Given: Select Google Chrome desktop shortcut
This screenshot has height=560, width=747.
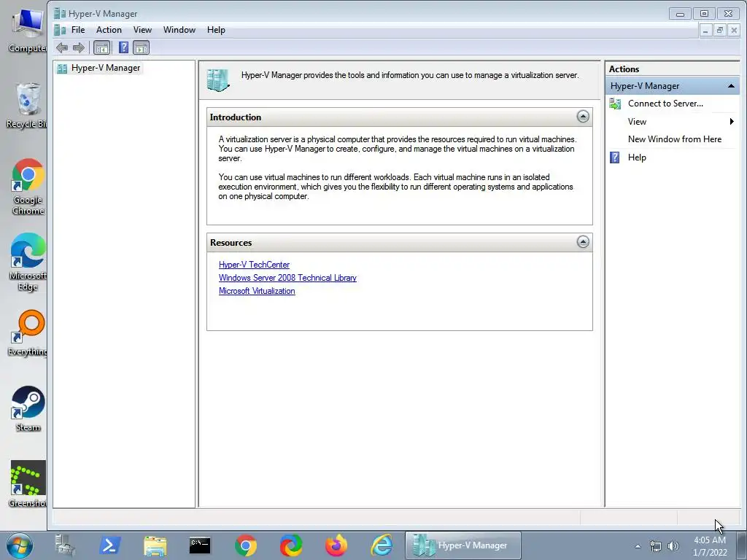Looking at the screenshot, I should point(28,187).
